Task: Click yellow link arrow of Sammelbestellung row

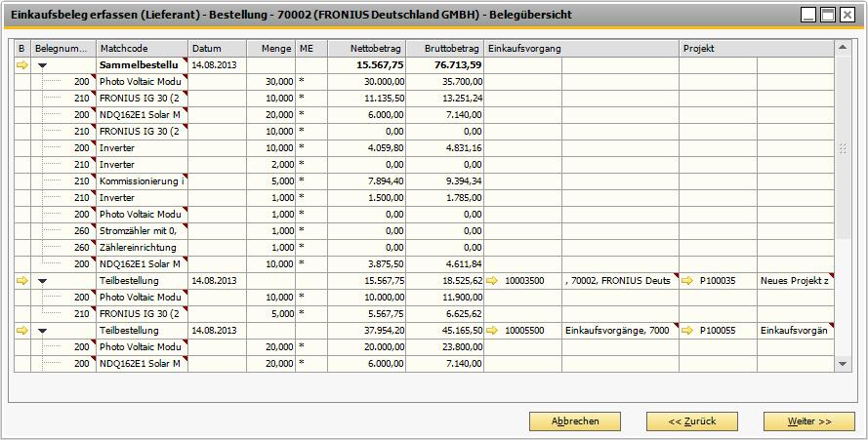Action: [22, 65]
